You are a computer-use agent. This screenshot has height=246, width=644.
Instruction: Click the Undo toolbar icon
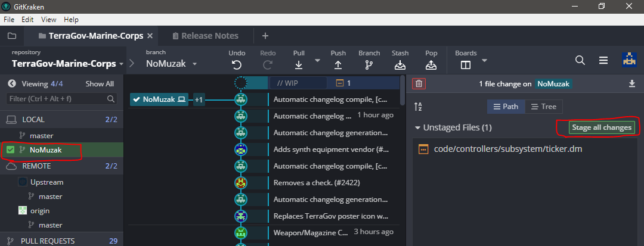(236, 65)
